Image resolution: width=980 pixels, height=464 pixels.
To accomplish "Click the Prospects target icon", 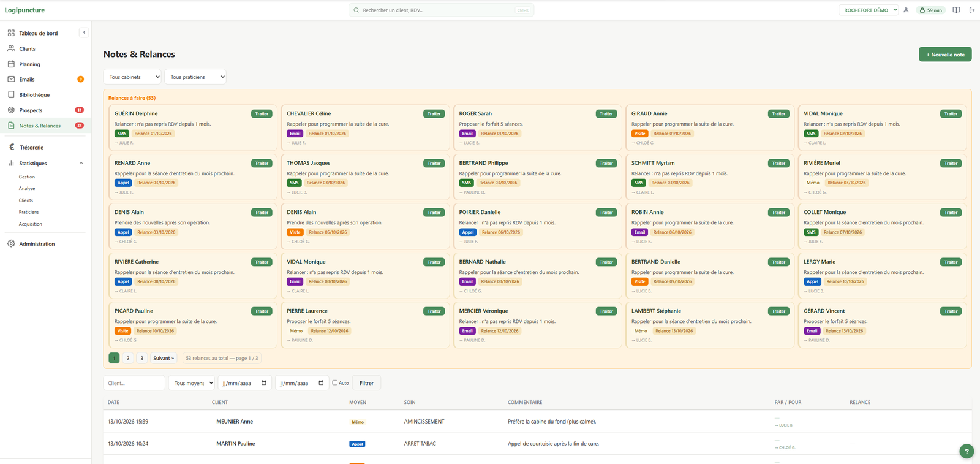I will point(11,110).
